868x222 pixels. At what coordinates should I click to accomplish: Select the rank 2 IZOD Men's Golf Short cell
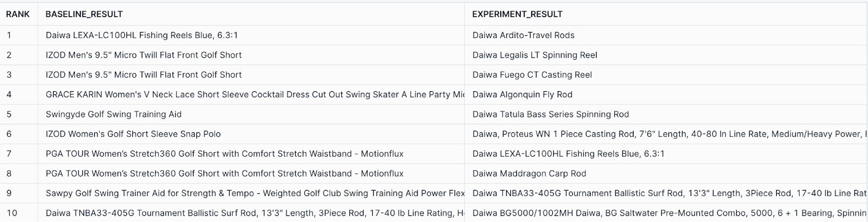[143, 55]
